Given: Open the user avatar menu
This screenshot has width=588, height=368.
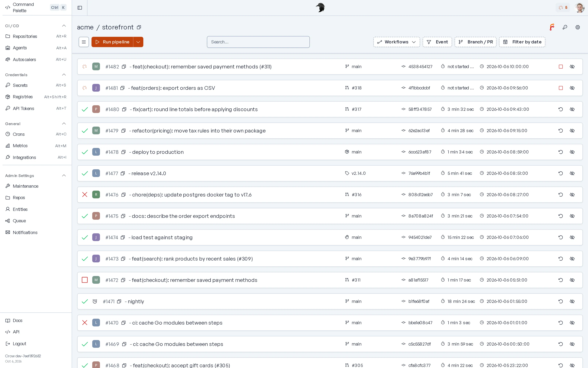Looking at the screenshot, I should tap(580, 8).
